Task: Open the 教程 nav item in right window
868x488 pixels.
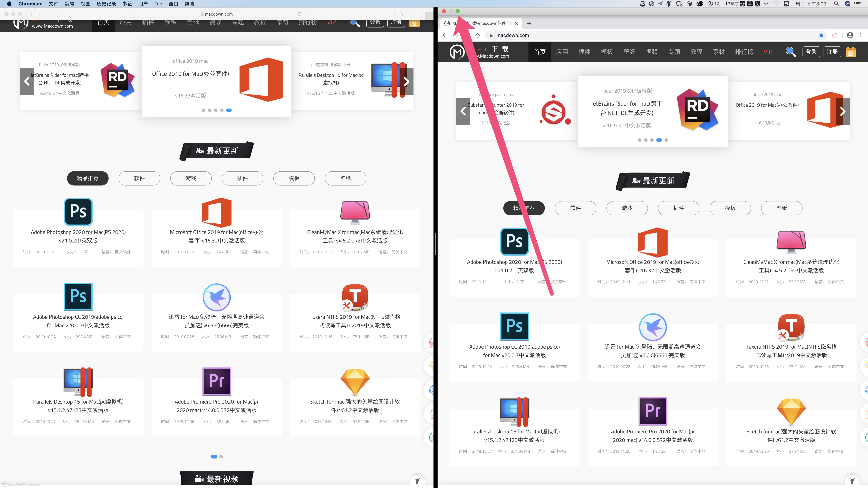Action: 696,52
